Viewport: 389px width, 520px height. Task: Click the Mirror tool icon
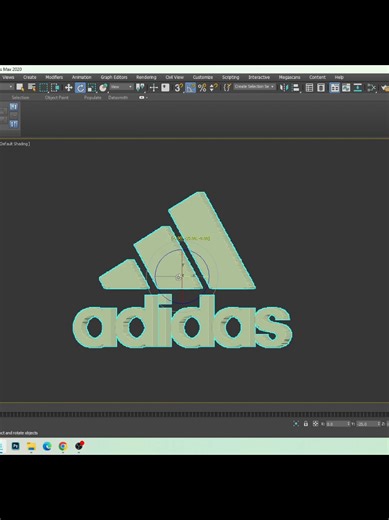[284, 88]
